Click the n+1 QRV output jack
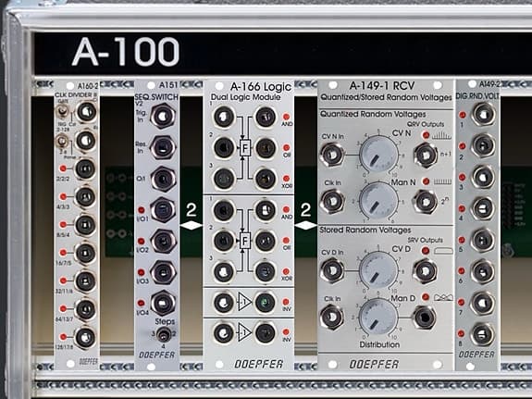Image resolution: width=532 pixels, height=399 pixels. tap(425, 155)
